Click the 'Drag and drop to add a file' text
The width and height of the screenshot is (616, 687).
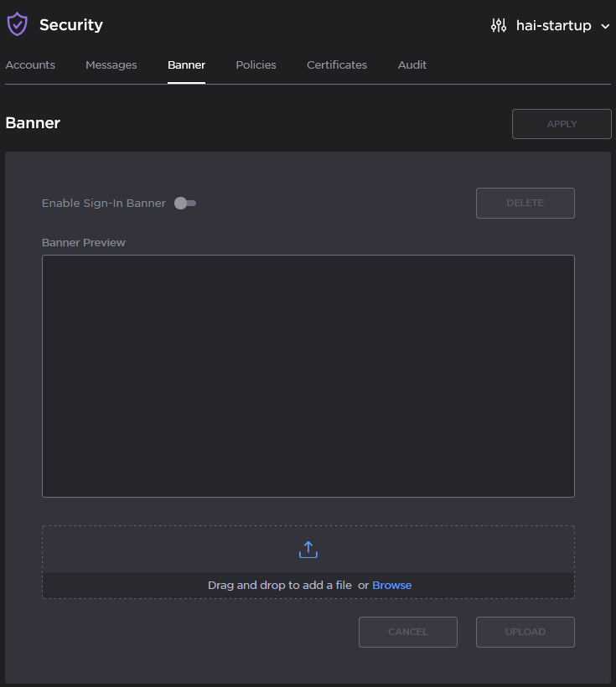pyautogui.click(x=279, y=585)
